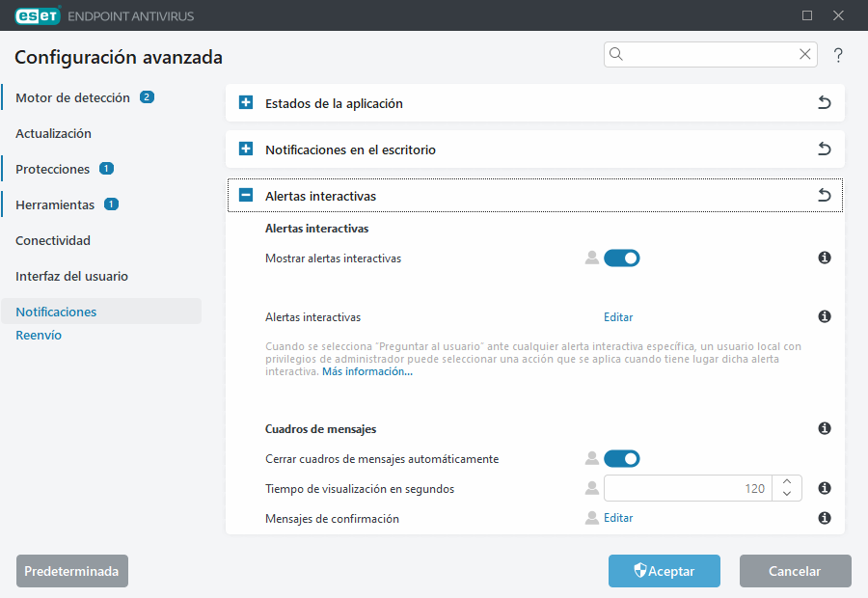Open the Más información link
Screen dimensions: 868x598
367,370
